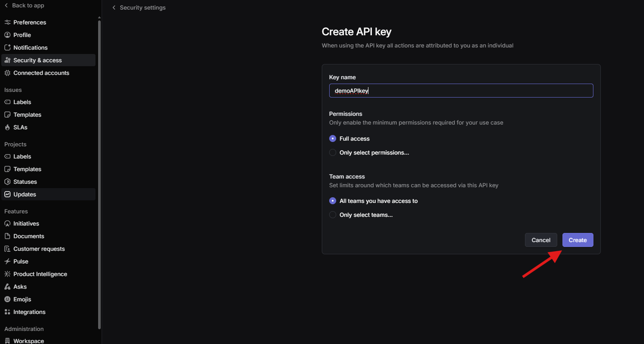Collapse back using Security settings chevron
The width and height of the screenshot is (644, 344).
pyautogui.click(x=114, y=7)
